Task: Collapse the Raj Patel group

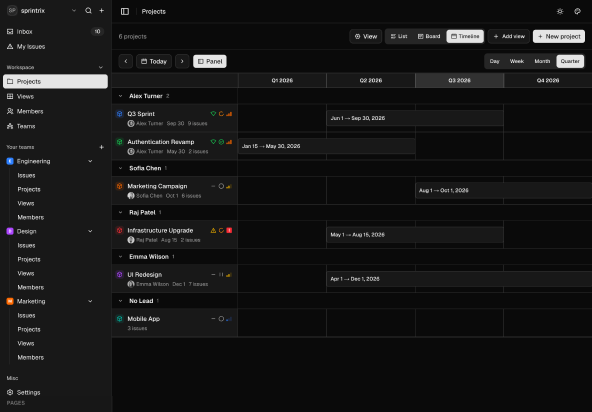Action: [x=120, y=212]
